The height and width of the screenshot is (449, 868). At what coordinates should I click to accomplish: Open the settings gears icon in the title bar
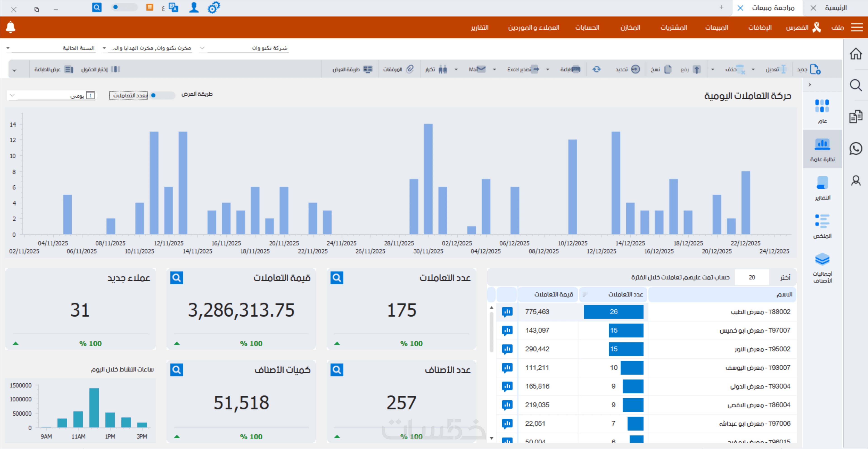coord(214,7)
